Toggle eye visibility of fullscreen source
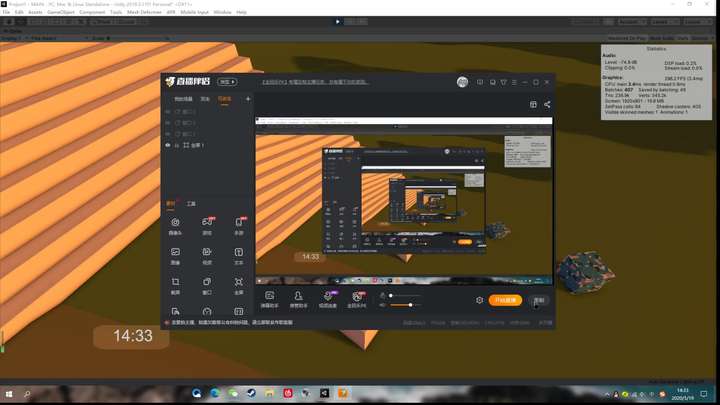Screen dimensions: 720x405 coord(168,145)
